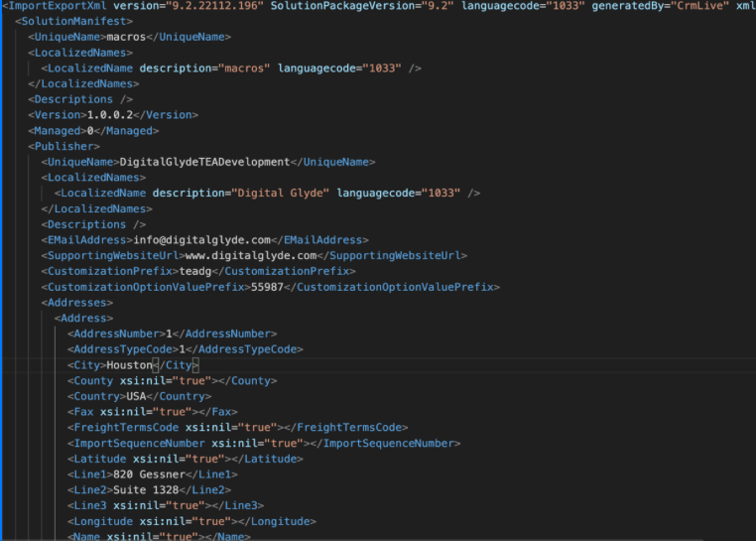Click the closing CustomizationOptionValuePrefix tag
Image resolution: width=756 pixels, height=541 pixels.
click(x=392, y=287)
